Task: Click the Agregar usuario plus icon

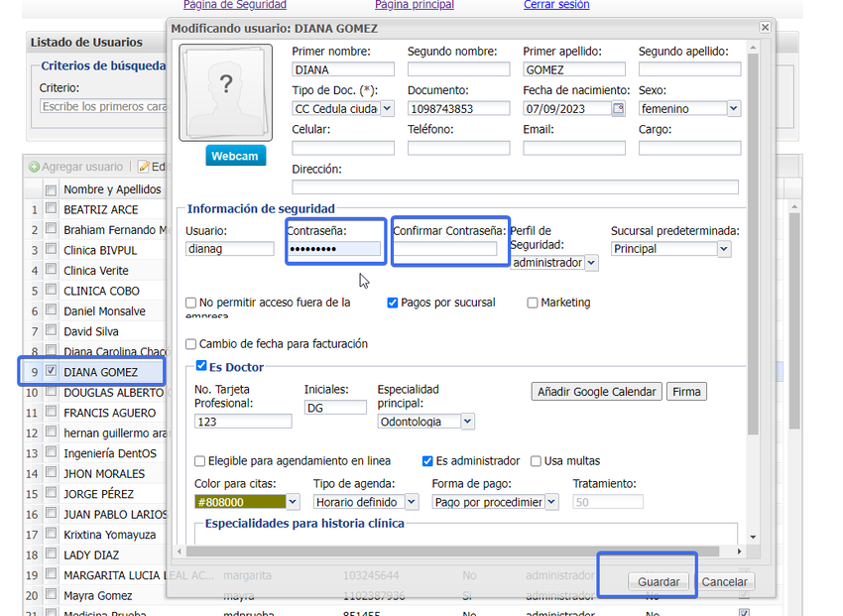Action: click(35, 168)
